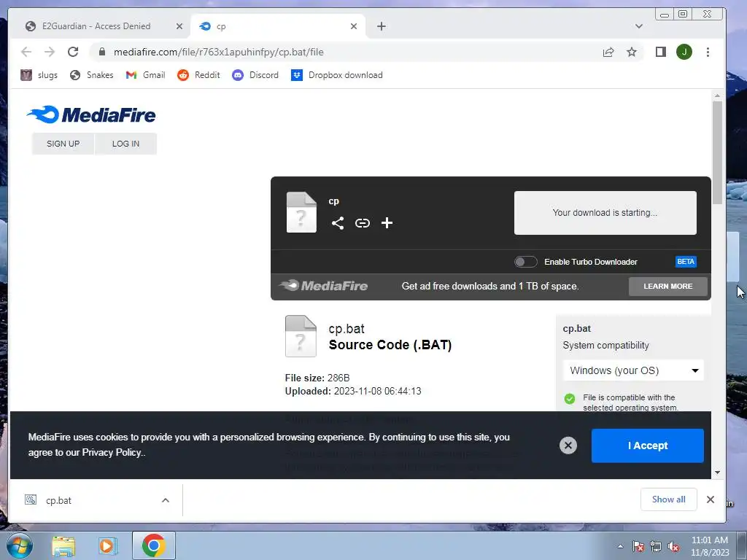Screen dimensions: 747x560
Task: Go forward in browser history
Action: click(50, 52)
